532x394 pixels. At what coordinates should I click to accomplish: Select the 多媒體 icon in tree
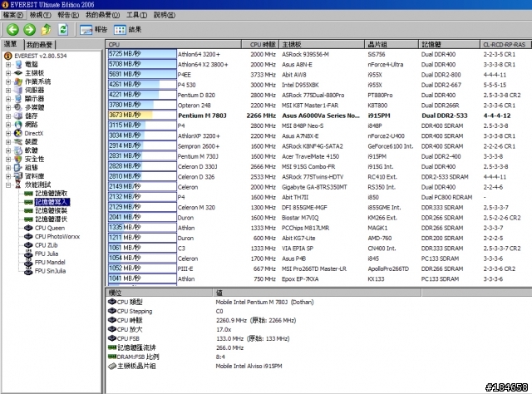[18, 107]
